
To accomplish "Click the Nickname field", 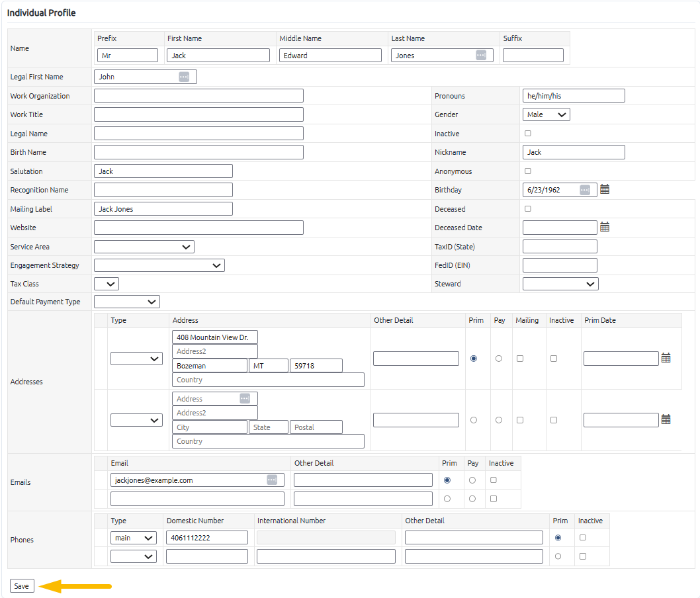I will pyautogui.click(x=574, y=152).
